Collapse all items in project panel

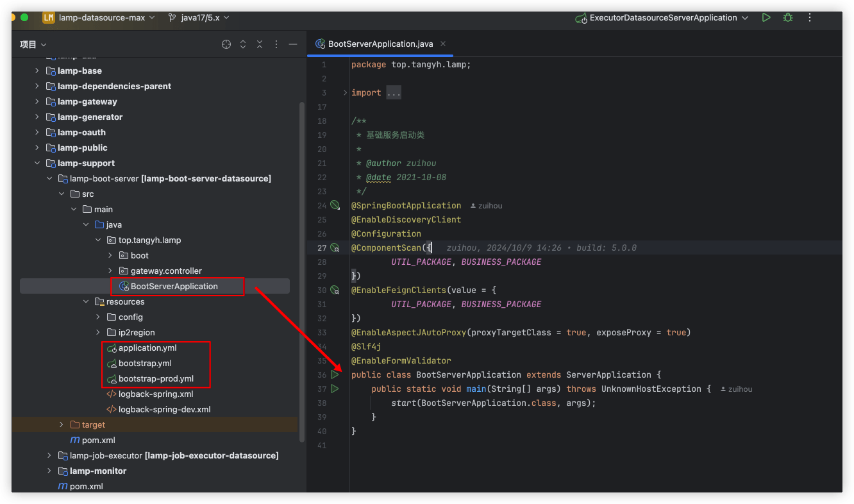[260, 44]
